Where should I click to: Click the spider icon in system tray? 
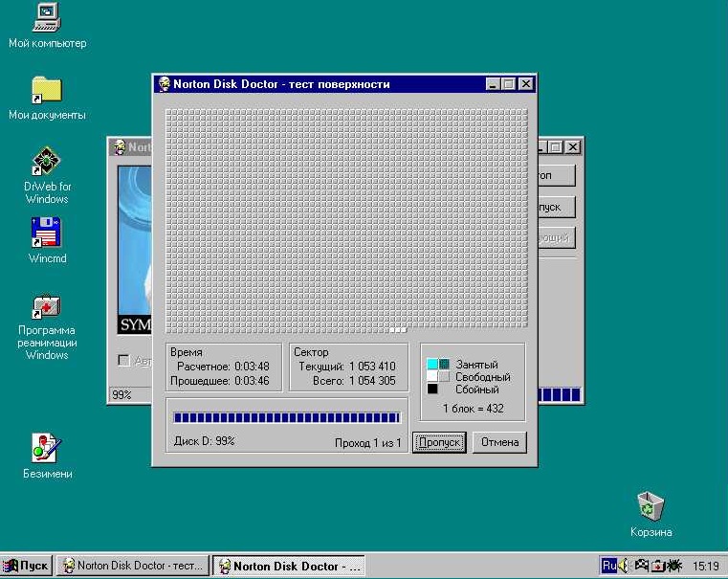[674, 566]
